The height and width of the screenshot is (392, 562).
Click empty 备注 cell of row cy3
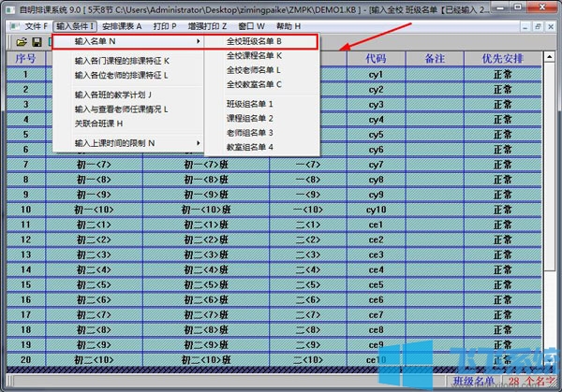click(435, 105)
